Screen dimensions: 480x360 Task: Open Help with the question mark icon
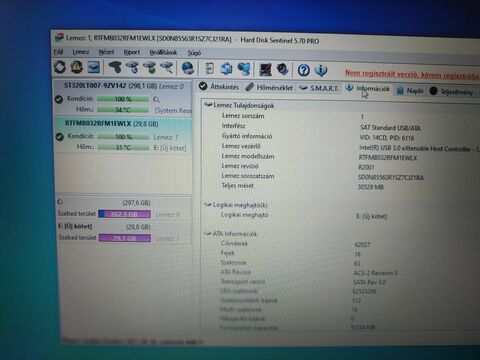(x=304, y=70)
